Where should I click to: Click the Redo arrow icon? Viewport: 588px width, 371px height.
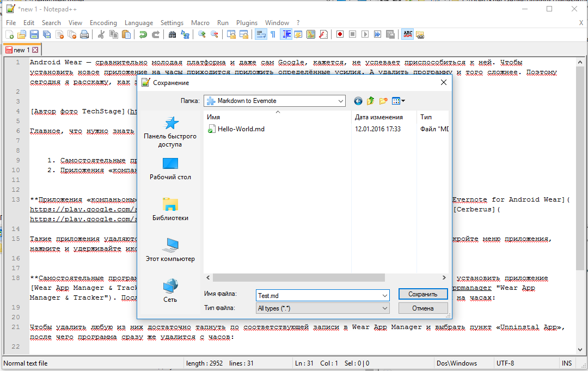(156, 34)
